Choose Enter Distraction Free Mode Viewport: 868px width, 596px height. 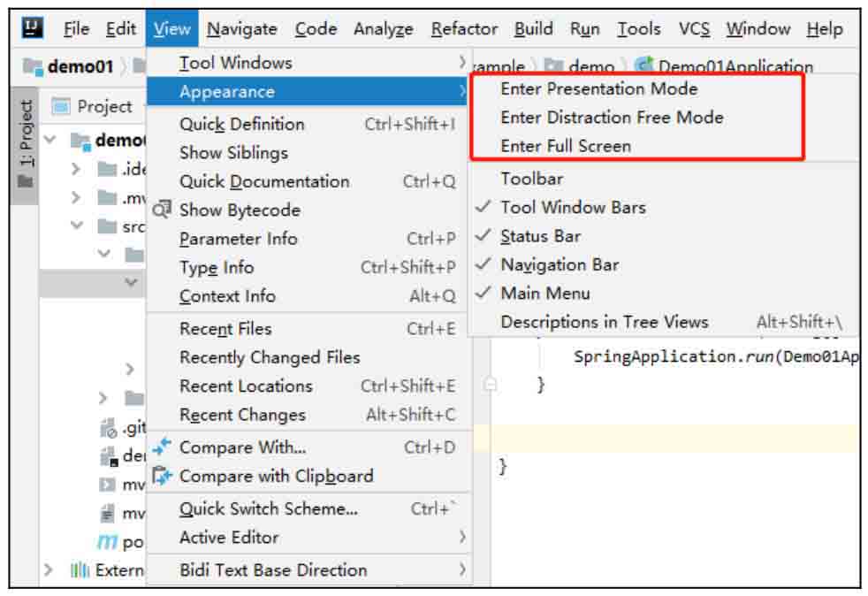point(612,117)
